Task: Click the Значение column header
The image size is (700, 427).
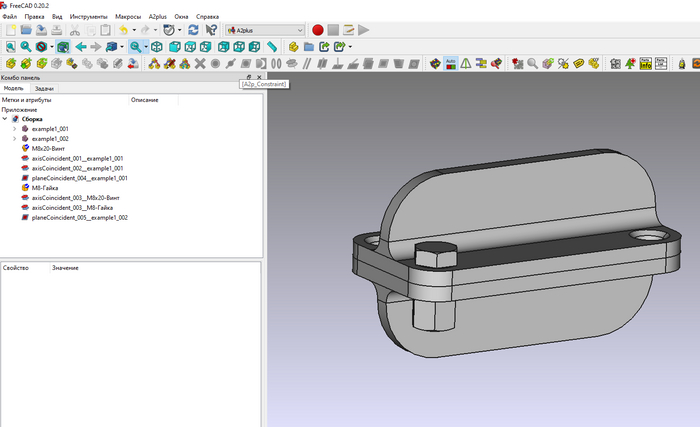Action: 65,268
